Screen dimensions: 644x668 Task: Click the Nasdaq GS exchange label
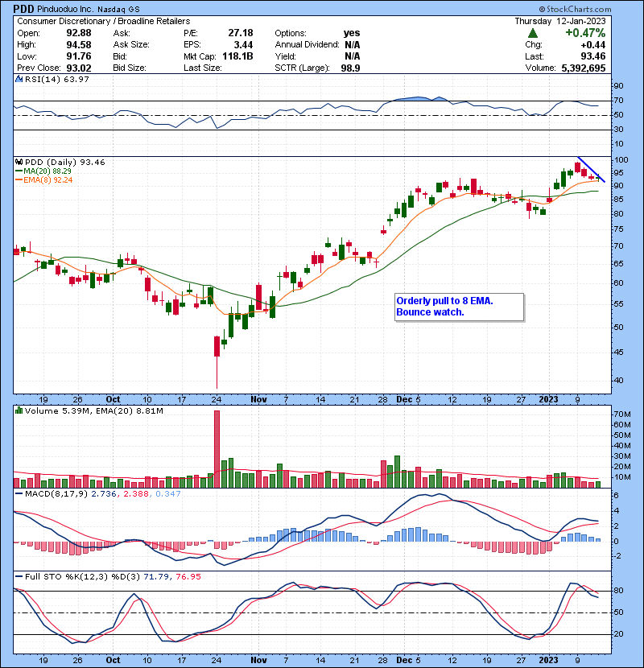(x=118, y=10)
